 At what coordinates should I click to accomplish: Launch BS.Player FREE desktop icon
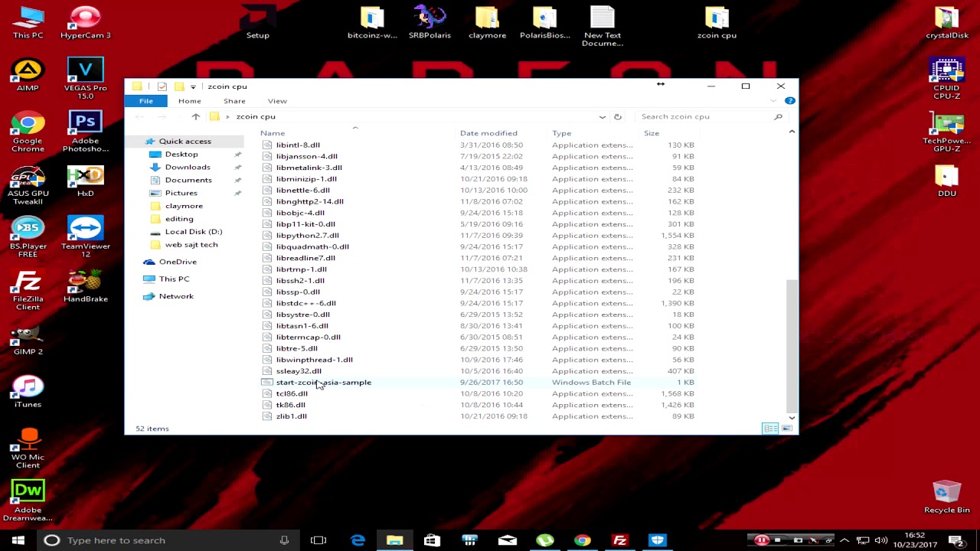(28, 237)
